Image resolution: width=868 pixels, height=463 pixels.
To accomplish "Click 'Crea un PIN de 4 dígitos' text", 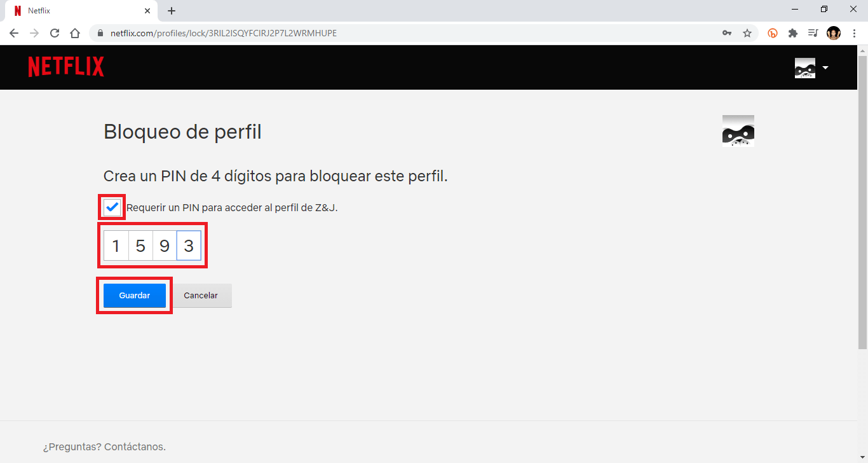I will coord(276,176).
